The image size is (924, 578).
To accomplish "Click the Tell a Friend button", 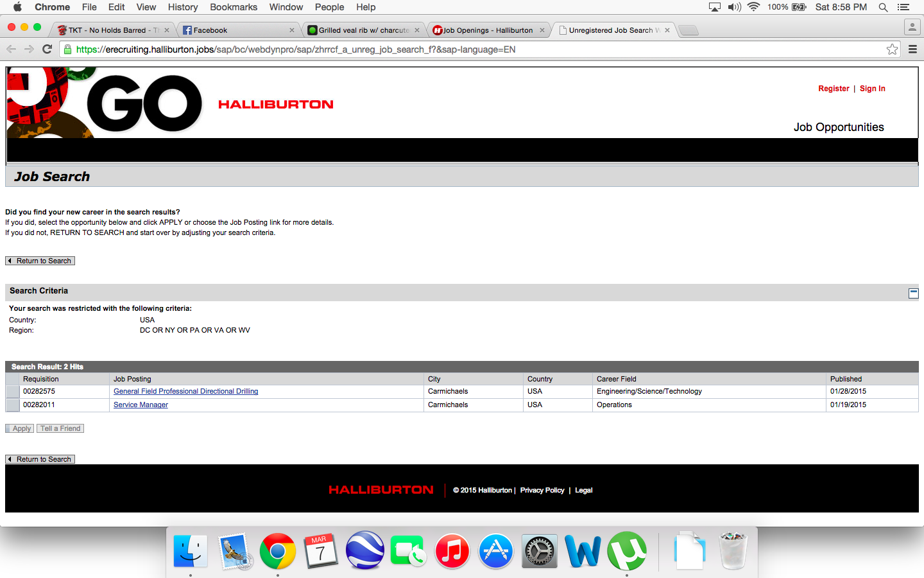I will (x=60, y=428).
